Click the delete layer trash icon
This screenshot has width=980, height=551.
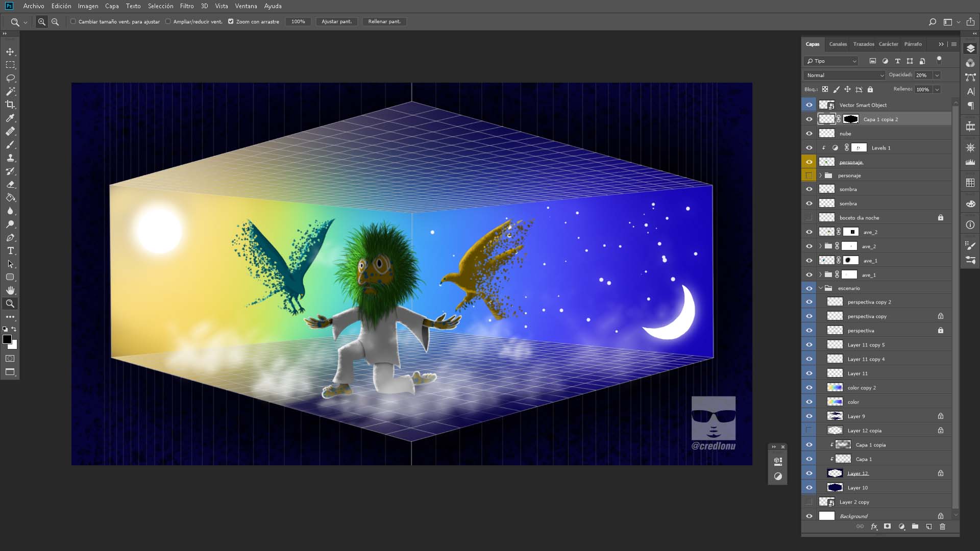tap(942, 527)
